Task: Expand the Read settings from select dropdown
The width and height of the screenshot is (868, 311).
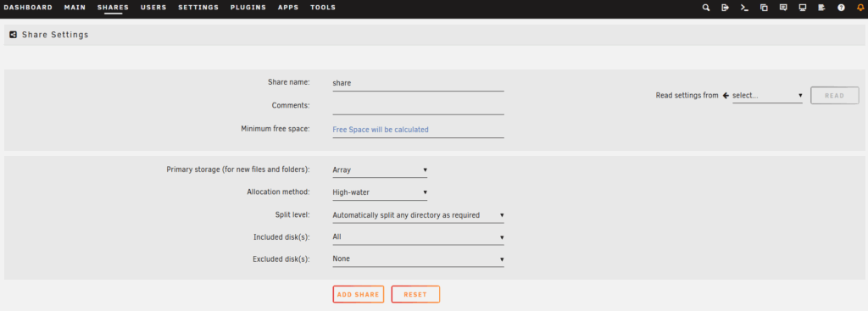Action: (766, 96)
